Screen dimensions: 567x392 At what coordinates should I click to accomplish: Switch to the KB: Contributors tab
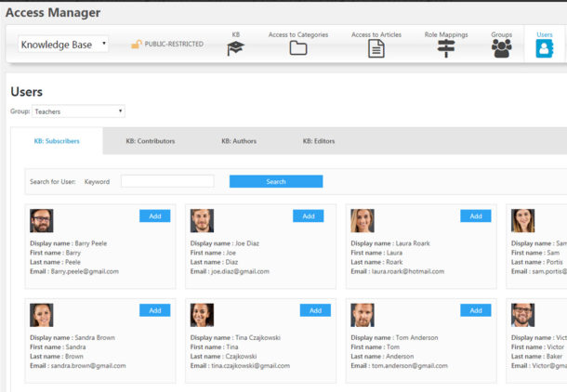(x=151, y=141)
